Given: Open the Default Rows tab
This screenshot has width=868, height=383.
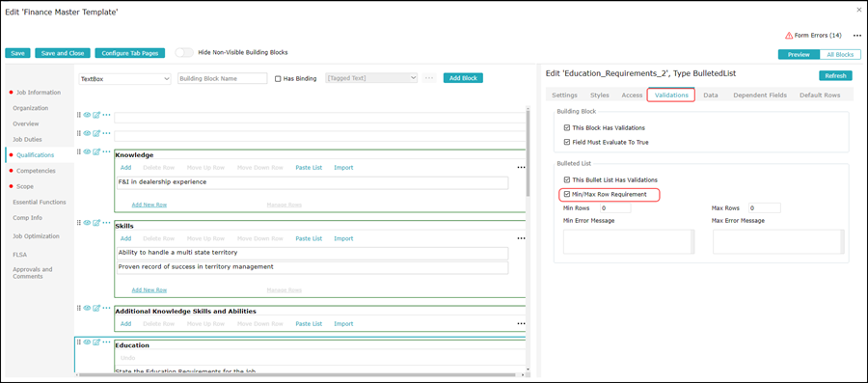Looking at the screenshot, I should point(819,96).
